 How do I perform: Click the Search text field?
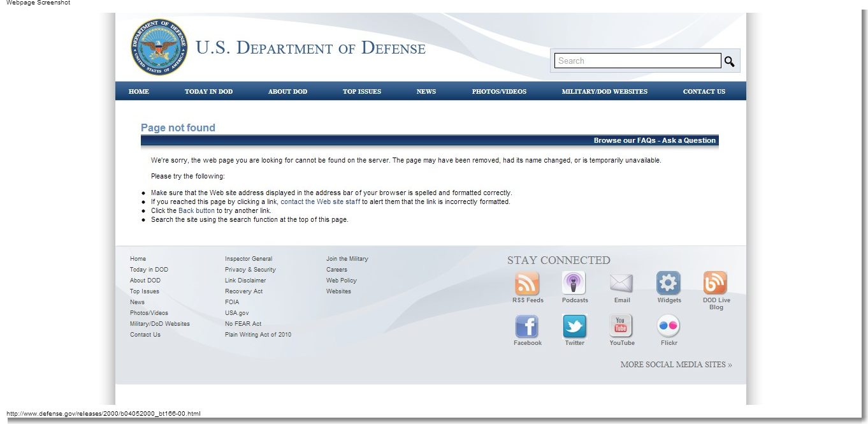coord(637,61)
